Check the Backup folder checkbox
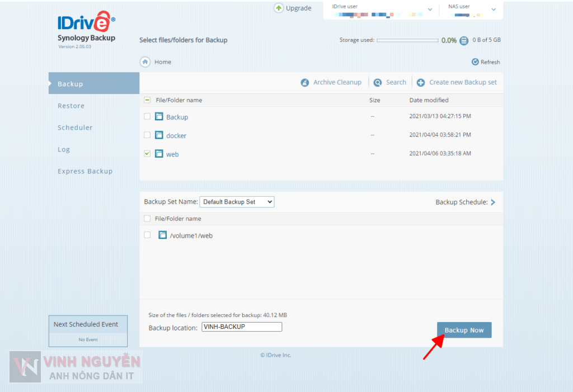The height and width of the screenshot is (392, 573). click(x=147, y=116)
